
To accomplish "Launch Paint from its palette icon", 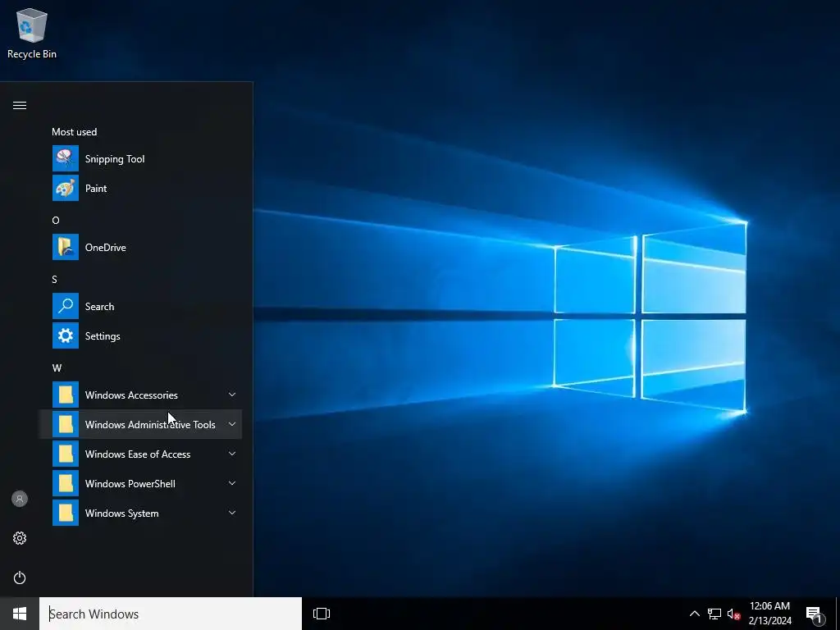I will [x=66, y=188].
